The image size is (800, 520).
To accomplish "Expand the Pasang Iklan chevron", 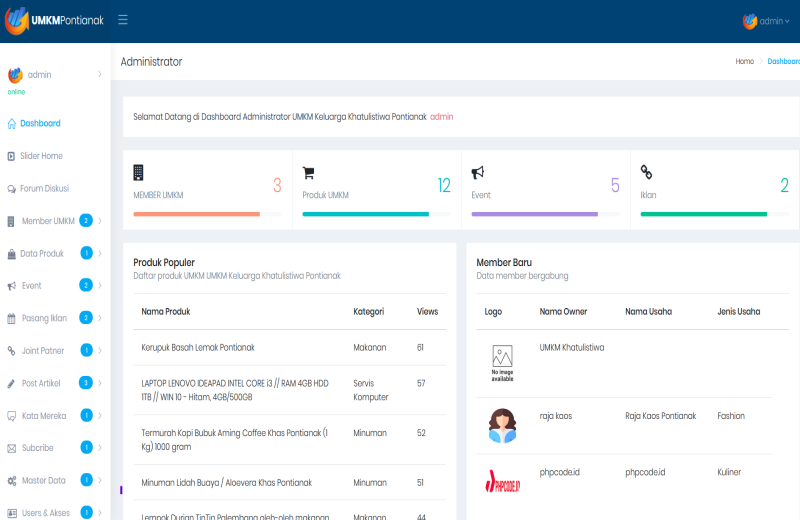I will click(100, 318).
